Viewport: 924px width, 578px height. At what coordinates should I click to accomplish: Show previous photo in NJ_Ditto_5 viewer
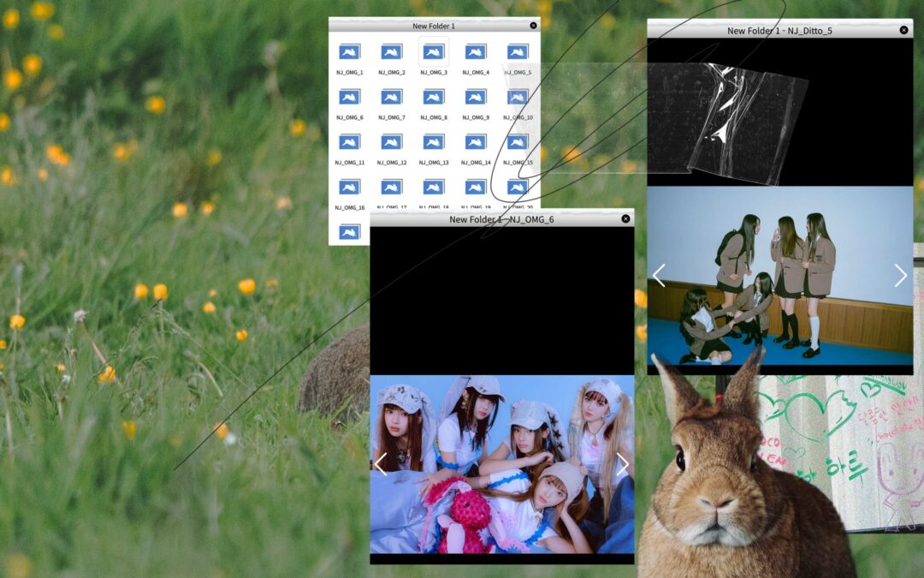pos(659,276)
